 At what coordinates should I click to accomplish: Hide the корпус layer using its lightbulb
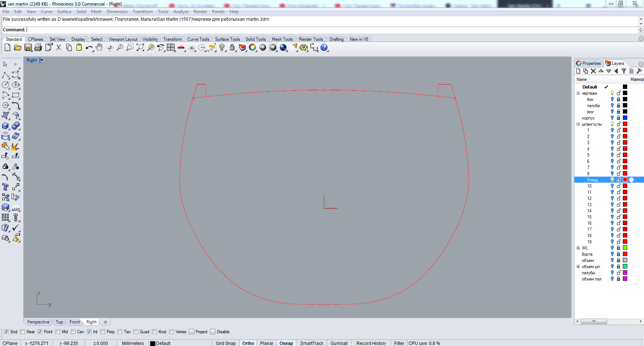[612, 118]
